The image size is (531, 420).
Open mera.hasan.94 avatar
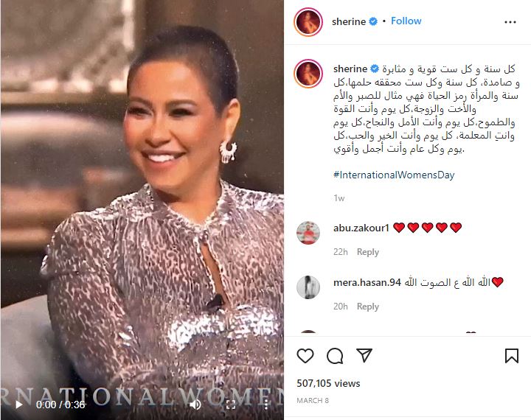pyautogui.click(x=308, y=287)
